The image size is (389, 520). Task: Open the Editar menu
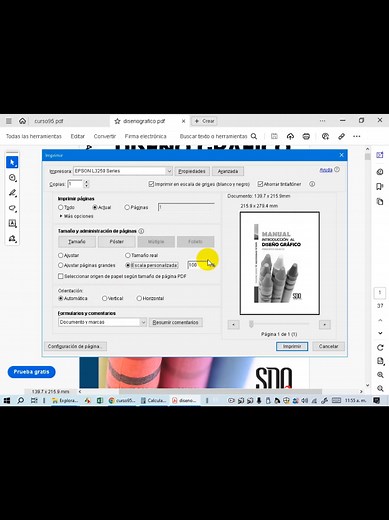click(x=78, y=136)
